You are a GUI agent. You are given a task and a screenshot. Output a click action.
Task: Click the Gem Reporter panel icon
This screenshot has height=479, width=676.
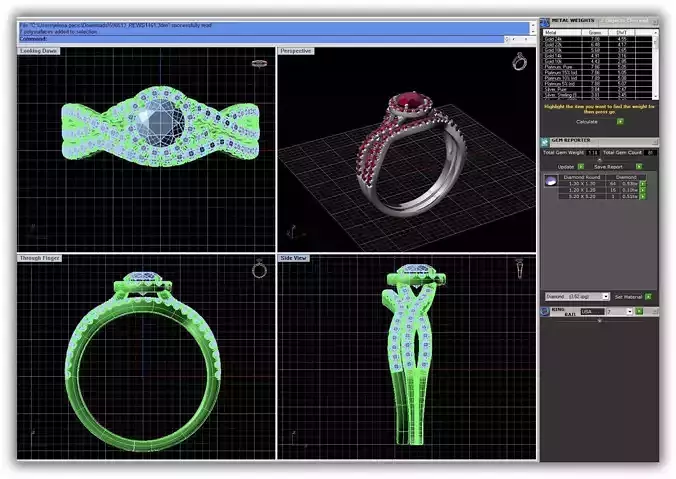[x=545, y=142]
